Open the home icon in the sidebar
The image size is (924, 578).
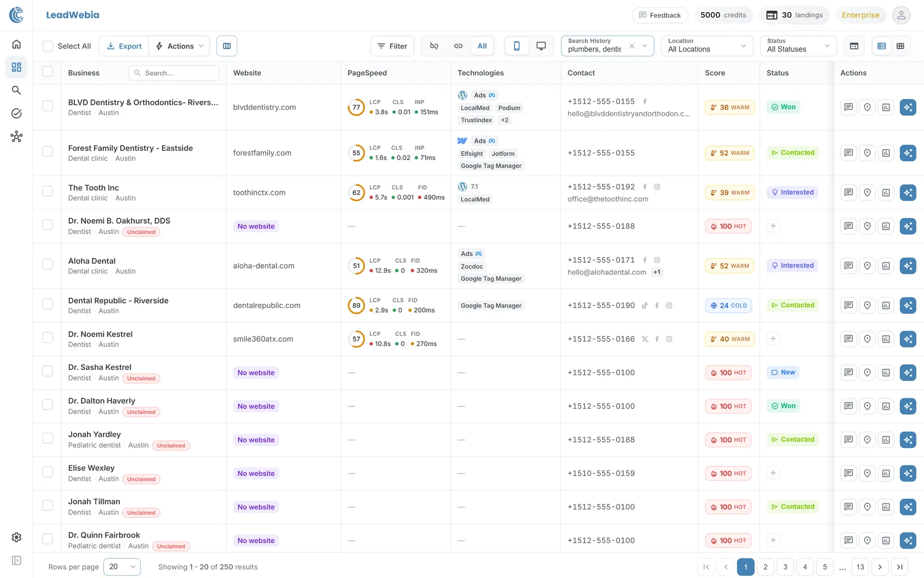tap(16, 44)
